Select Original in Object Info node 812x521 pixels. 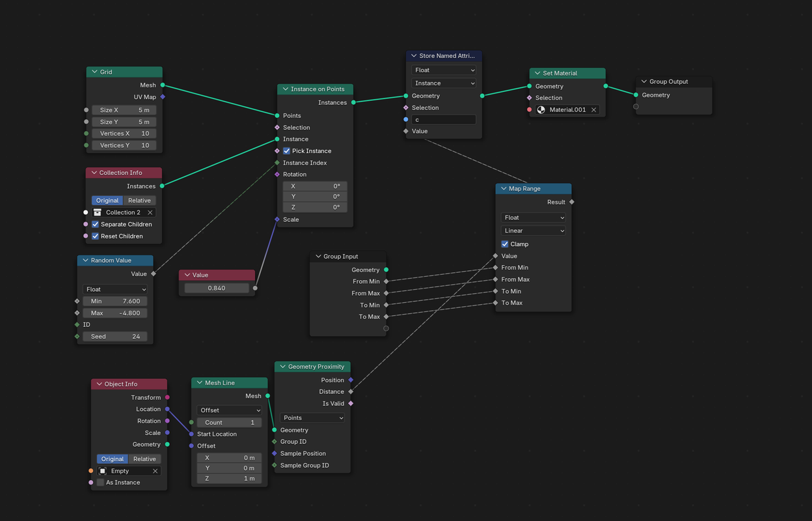[x=113, y=459]
